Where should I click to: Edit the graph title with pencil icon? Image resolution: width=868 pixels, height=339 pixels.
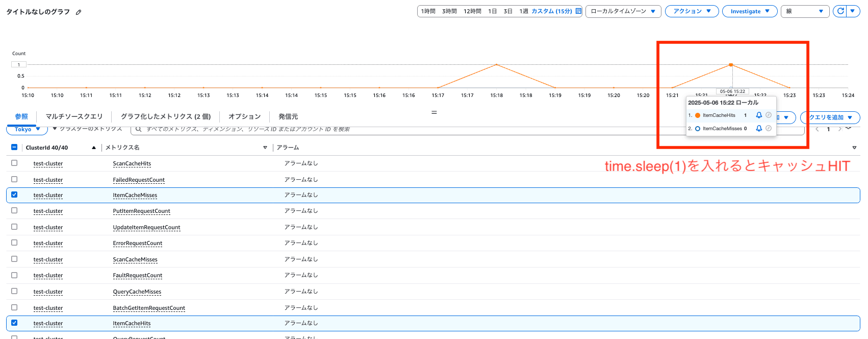(79, 12)
